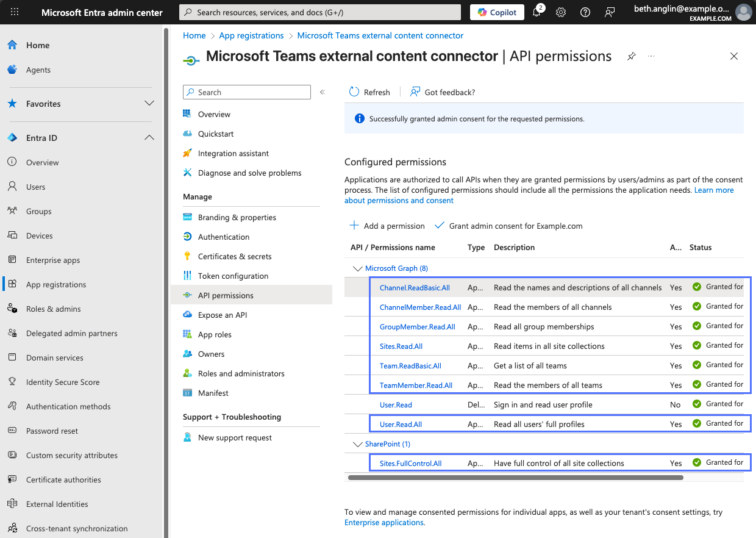Open Authentication under Manage
The height and width of the screenshot is (538, 756).
[x=224, y=237]
